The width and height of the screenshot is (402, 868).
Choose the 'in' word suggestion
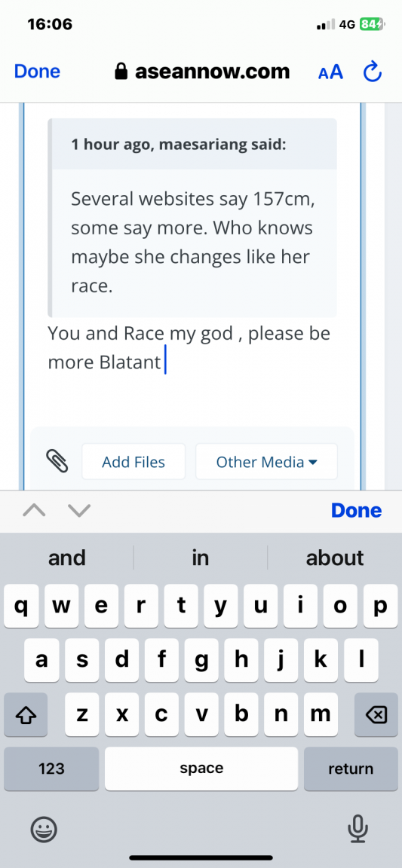tap(200, 558)
